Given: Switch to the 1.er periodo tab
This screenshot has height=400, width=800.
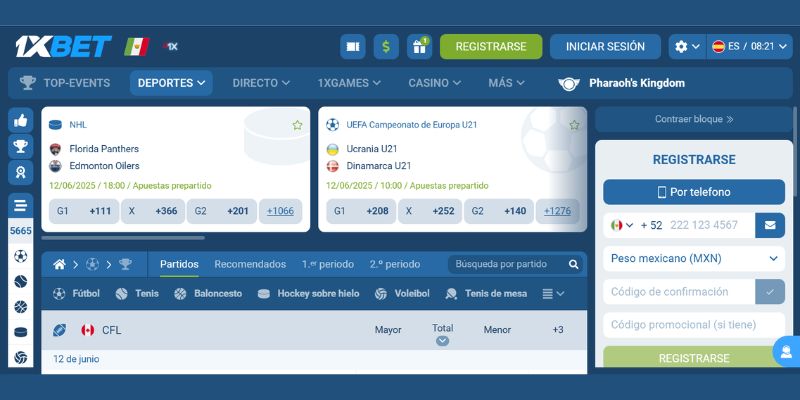Looking at the screenshot, I should pyautogui.click(x=328, y=264).
